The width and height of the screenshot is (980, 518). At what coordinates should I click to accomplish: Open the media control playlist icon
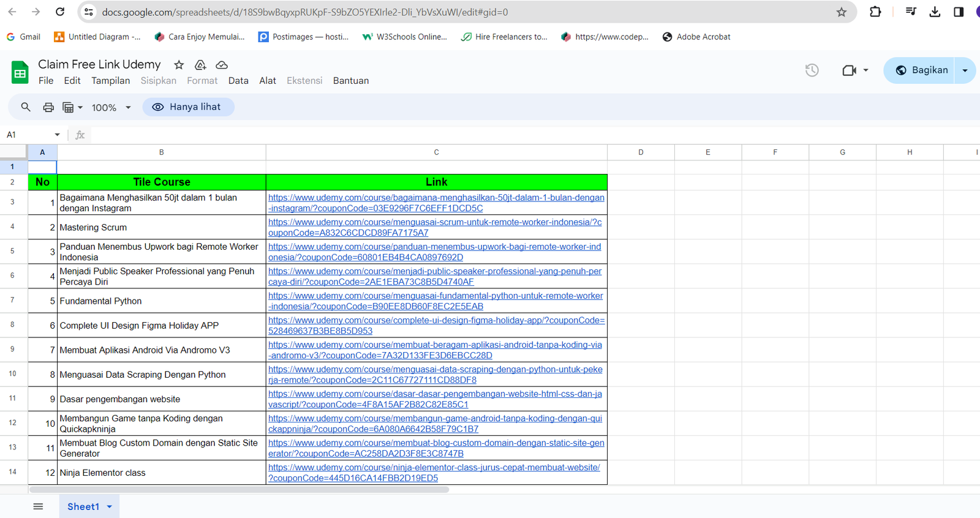tap(911, 12)
